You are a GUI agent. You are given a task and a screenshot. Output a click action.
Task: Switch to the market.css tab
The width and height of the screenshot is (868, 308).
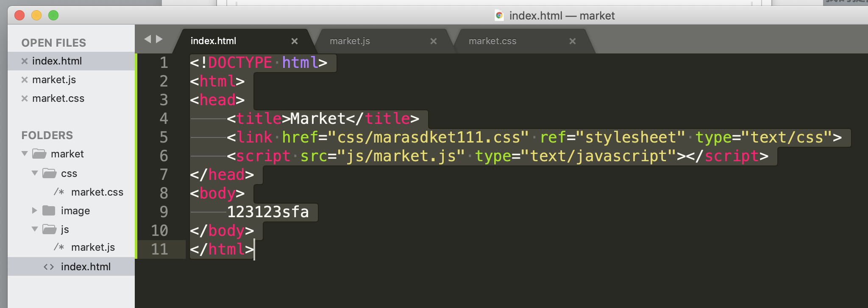492,41
